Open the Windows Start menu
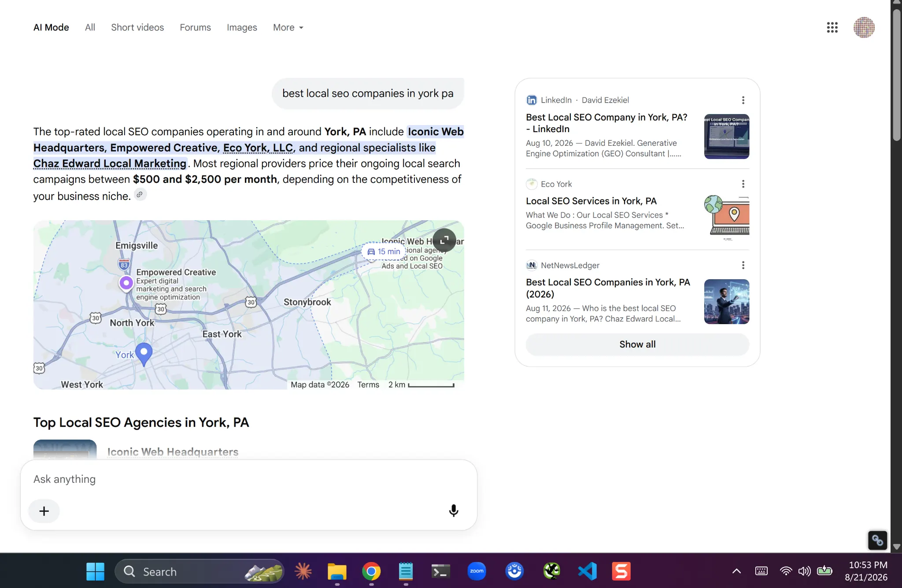The width and height of the screenshot is (902, 588). click(95, 571)
